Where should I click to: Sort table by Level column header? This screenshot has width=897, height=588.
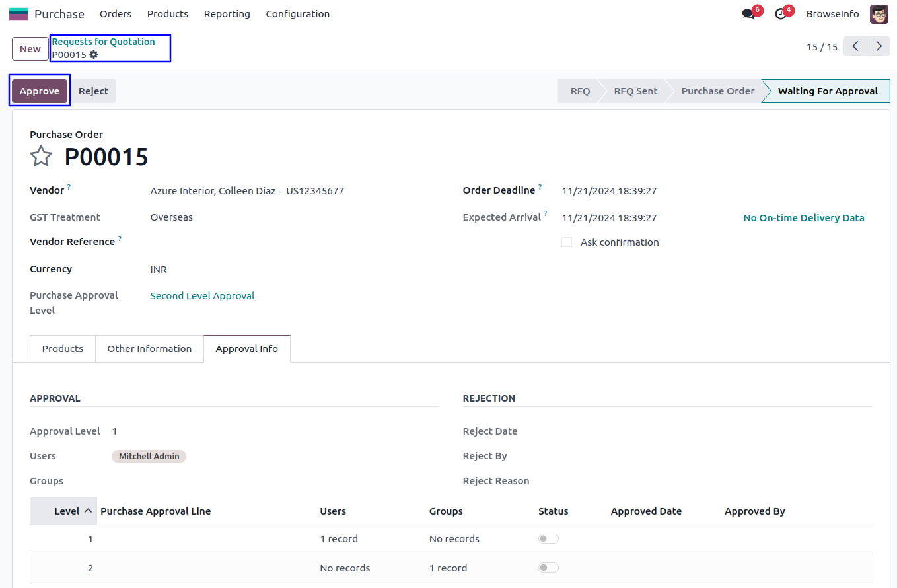click(67, 511)
